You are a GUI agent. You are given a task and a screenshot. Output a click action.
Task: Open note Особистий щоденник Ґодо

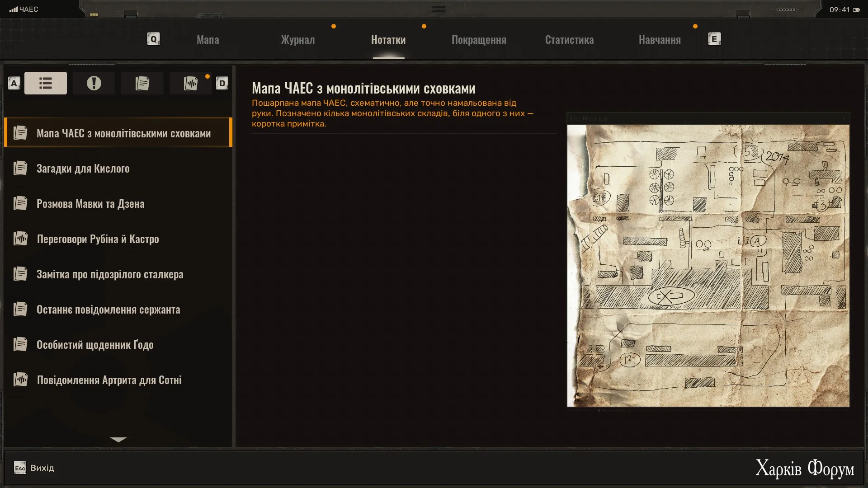pyautogui.click(x=118, y=344)
